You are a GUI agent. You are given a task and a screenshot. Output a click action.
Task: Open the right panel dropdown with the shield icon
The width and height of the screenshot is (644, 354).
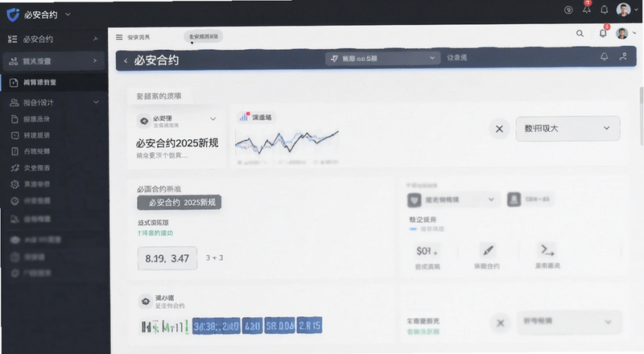453,200
